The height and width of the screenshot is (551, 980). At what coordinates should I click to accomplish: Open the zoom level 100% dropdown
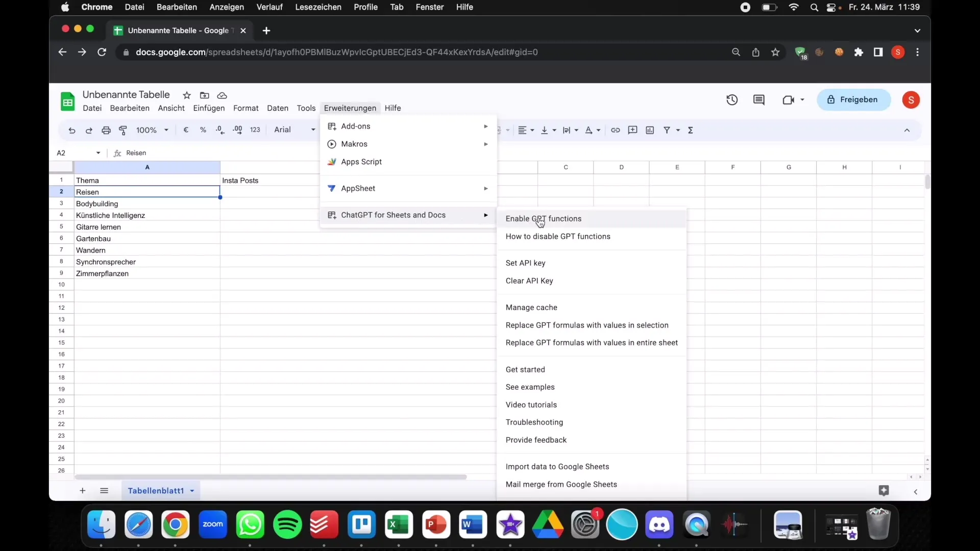152,130
